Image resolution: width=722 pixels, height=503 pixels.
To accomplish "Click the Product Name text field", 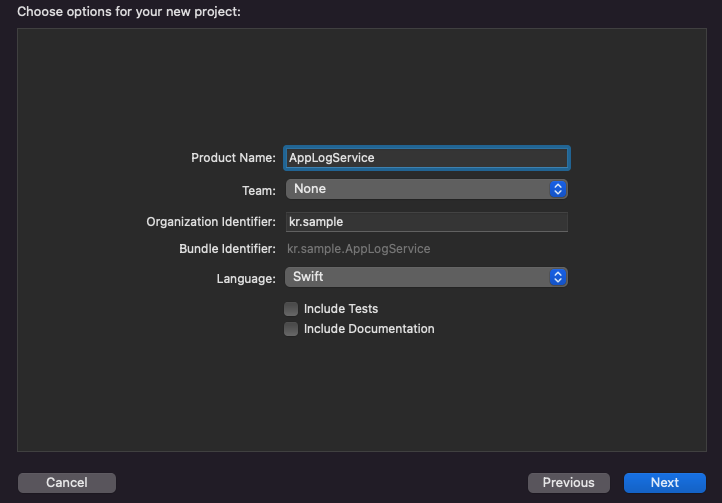I will (x=427, y=158).
